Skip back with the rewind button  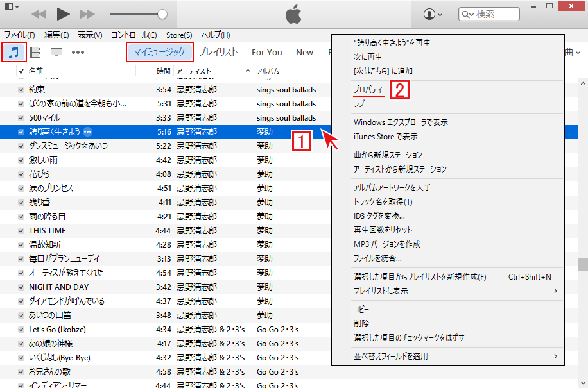(39, 14)
